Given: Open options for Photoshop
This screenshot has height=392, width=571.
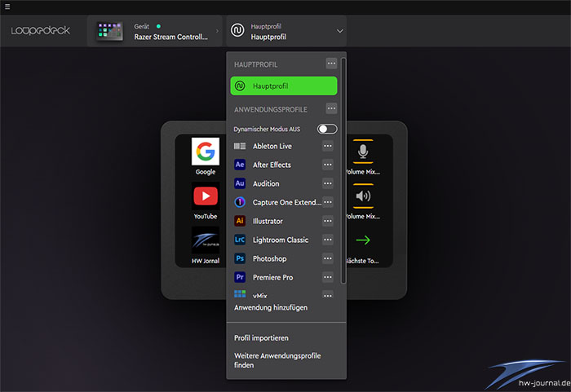Looking at the screenshot, I should [x=328, y=258].
